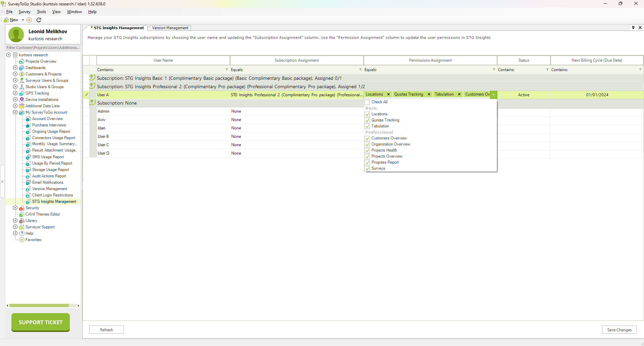The width and height of the screenshot is (644, 346).
Task: Collapse the My SurveyToGo Account node
Action: pos(15,112)
